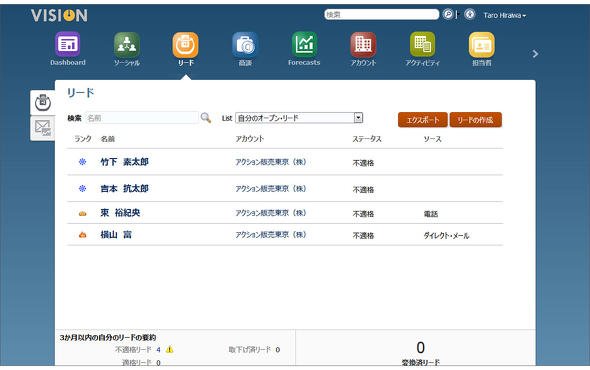
Task: Click the yellow warning icon in summary
Action: pos(169,350)
